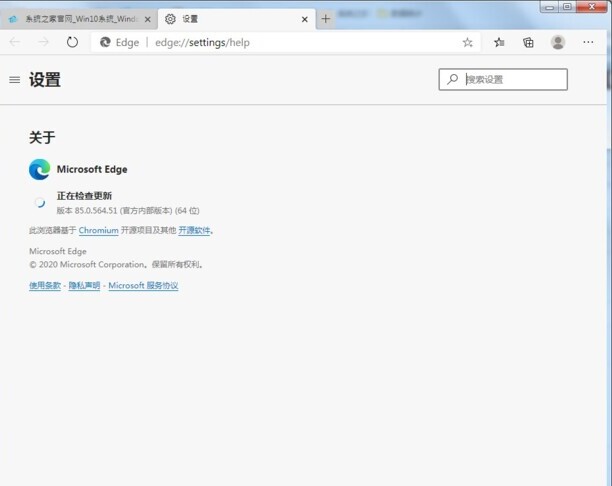Open the settings hamburger menu
The width and height of the screenshot is (612, 486).
(x=14, y=80)
